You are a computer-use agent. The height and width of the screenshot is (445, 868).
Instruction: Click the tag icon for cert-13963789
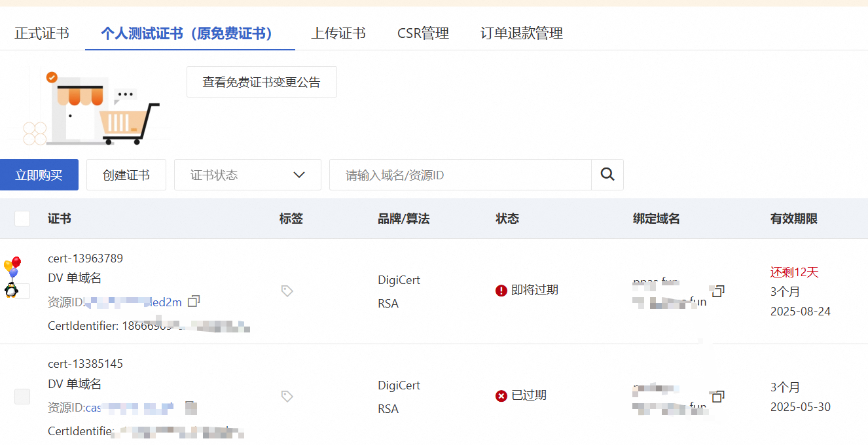[x=287, y=291]
